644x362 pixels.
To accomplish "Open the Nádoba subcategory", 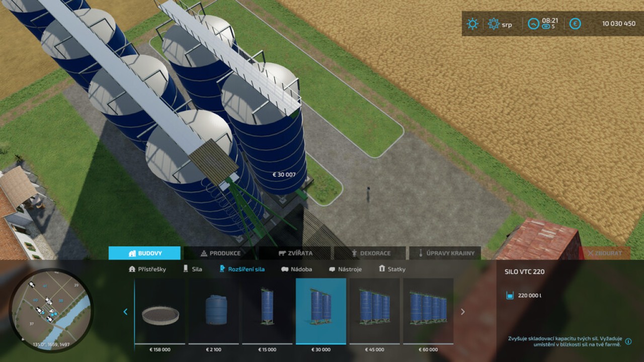I will click(x=296, y=269).
